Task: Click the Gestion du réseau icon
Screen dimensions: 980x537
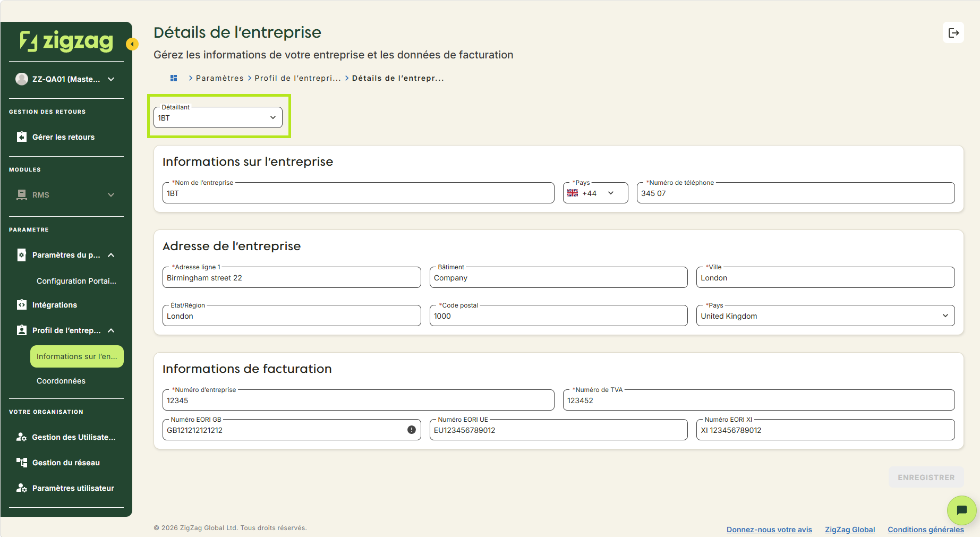Action: point(21,463)
